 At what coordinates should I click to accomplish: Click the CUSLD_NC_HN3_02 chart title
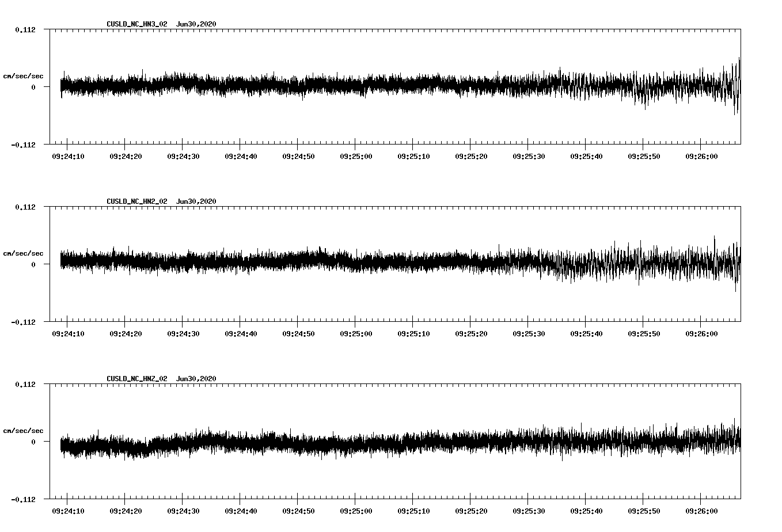[161, 24]
